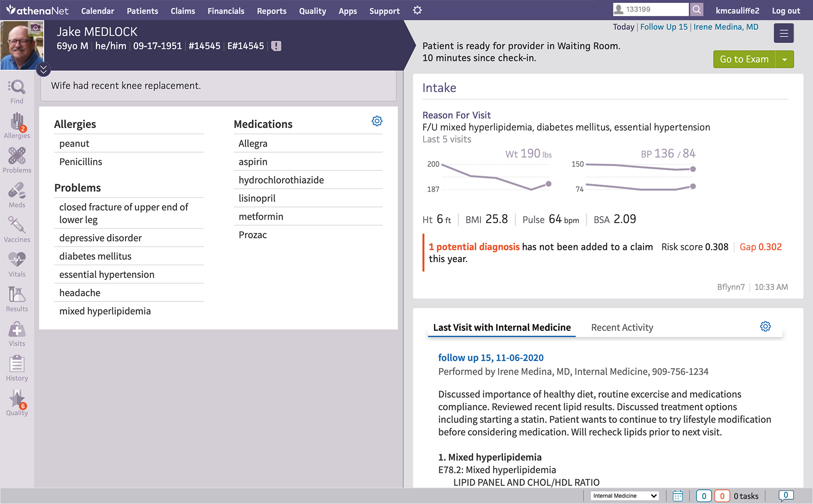The image size is (813, 504).
Task: Open Medications panel settings gear
Action: pyautogui.click(x=377, y=121)
